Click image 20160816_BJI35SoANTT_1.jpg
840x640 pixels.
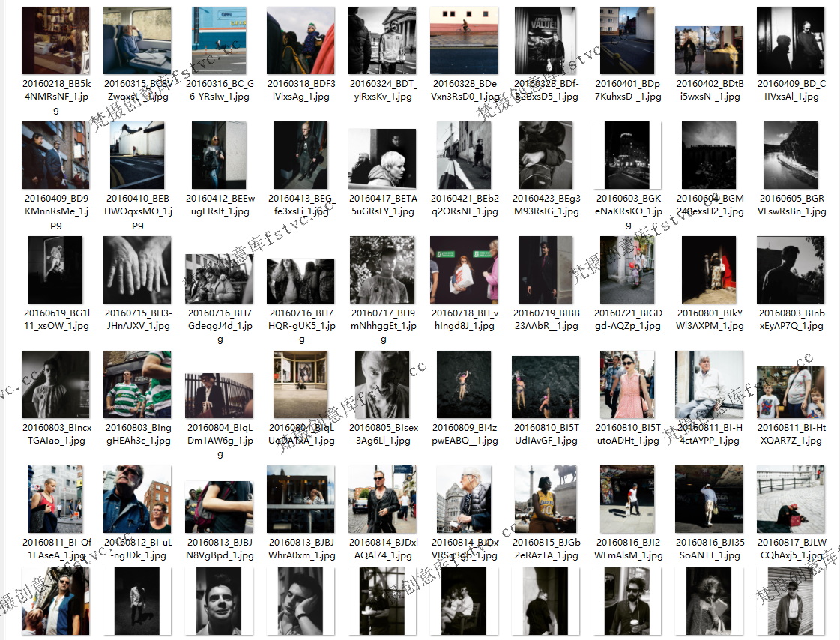pos(710,499)
